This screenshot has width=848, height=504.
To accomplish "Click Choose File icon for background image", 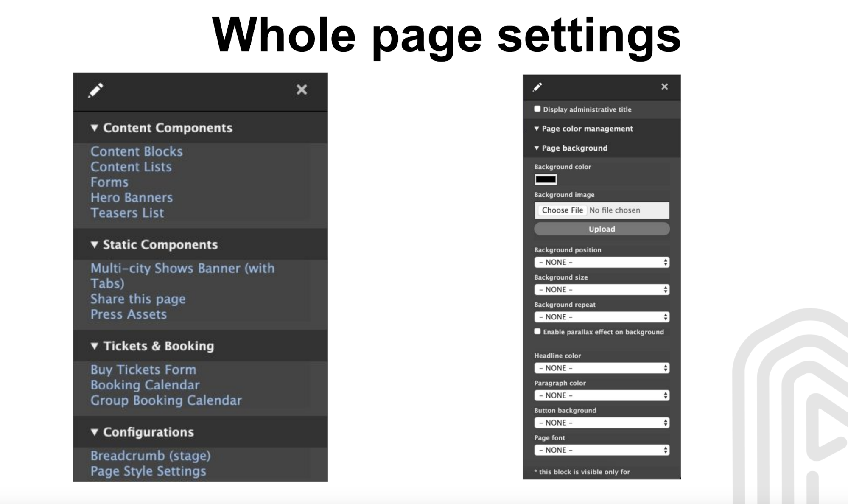I will point(563,210).
